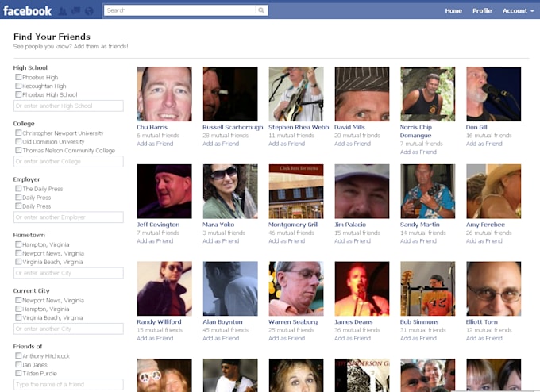Click the 'enter another Employer' field
Viewport: 540px width, 392px height.
click(x=68, y=217)
